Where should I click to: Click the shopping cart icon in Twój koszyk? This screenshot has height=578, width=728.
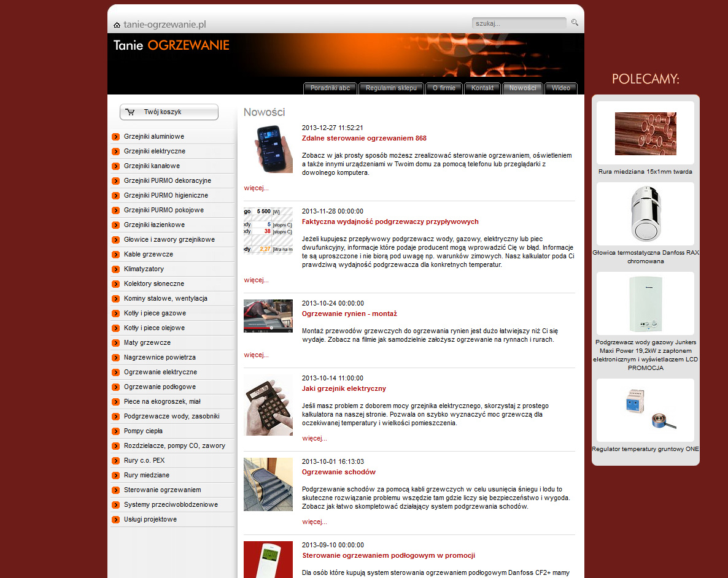130,112
